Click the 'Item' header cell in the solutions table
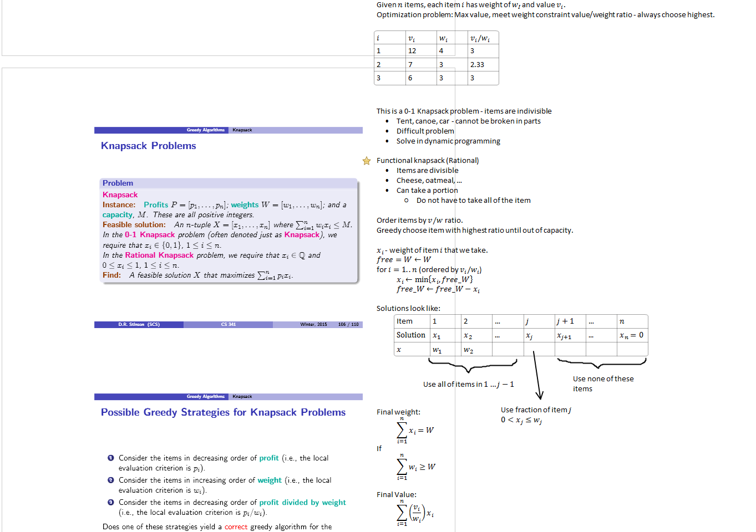Image resolution: width=756 pixels, height=532 pixels. click(412, 321)
